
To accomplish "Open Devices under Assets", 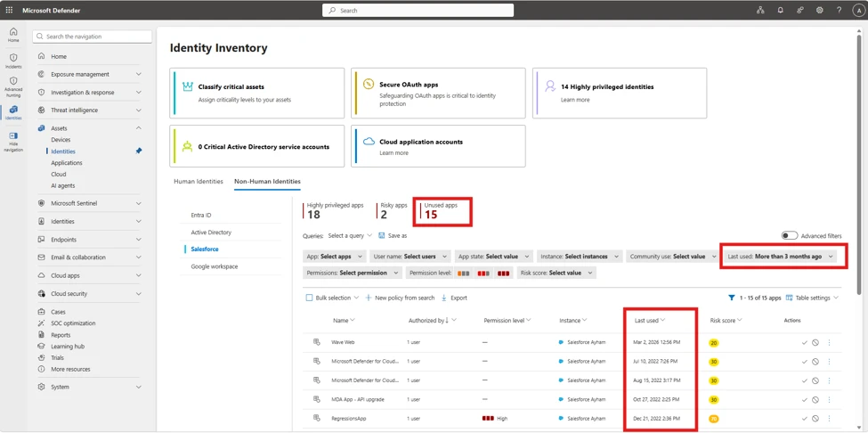I will 61,140.
